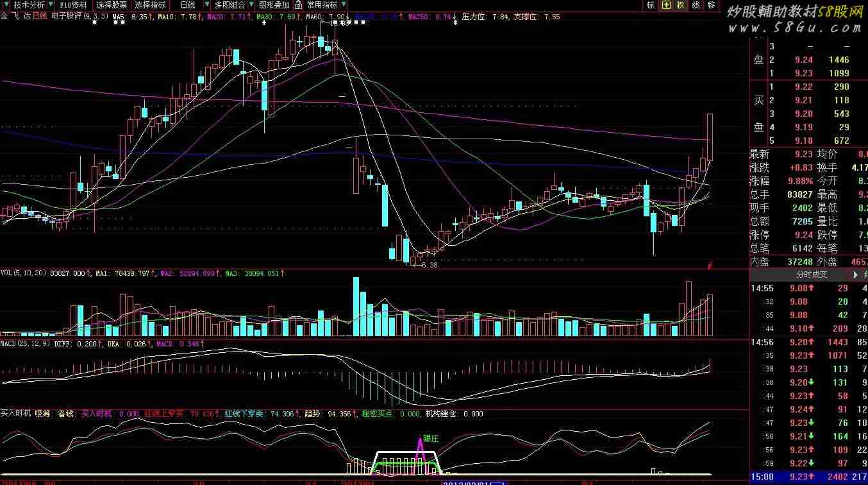Click the 趋势: 94.356 value
868x485 pixels.
pos(331,414)
